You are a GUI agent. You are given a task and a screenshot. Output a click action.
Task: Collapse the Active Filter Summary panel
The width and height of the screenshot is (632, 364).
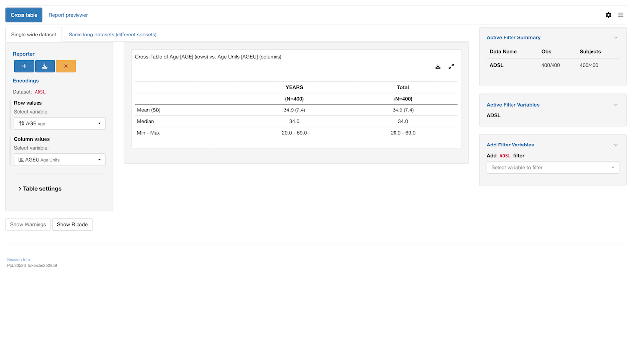click(615, 38)
